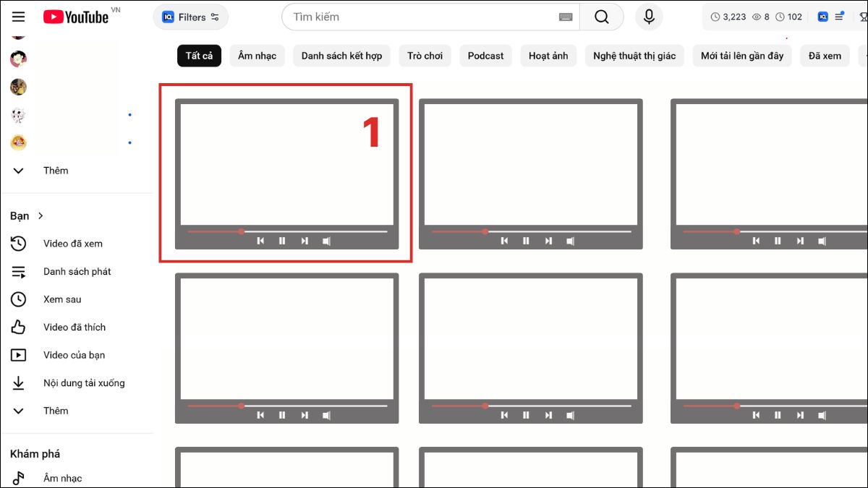Open the Bạn section chevron
868x488 pixels.
(41, 215)
